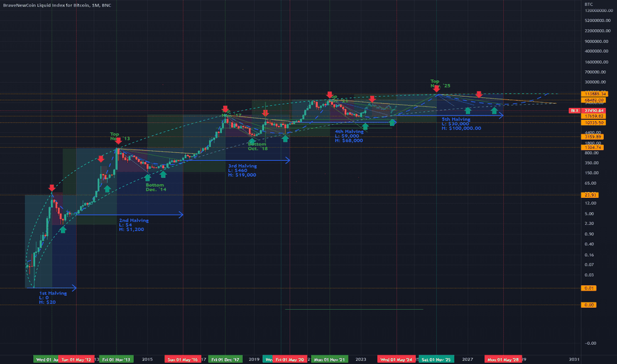Viewport: 617px width, 364px height.
Task: Select the Bottom Dec. '14 text label
Action: [156, 187]
